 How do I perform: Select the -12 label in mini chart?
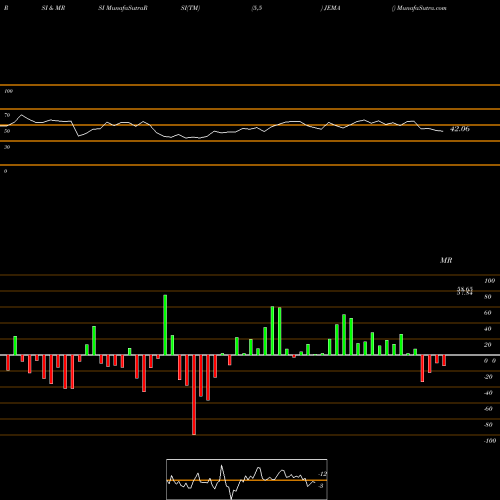[322, 474]
